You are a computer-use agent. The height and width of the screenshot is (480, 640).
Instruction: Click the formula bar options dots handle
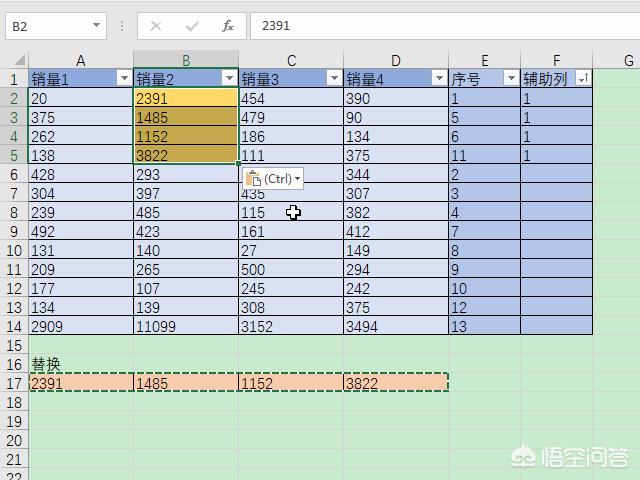click(122, 26)
